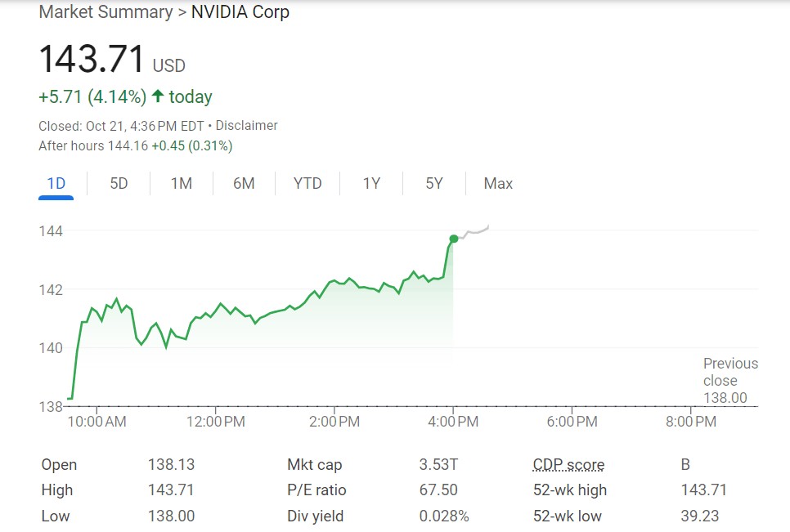Screen dimensions: 790x532
Task: Click the P/E ratio label
Action: 316,490
